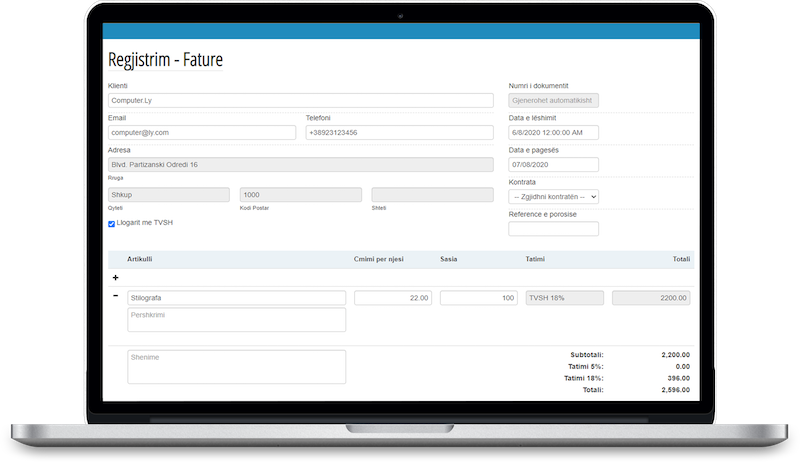Click the Kodi Postar field
Viewport: 800px width, 462px height.
point(300,195)
